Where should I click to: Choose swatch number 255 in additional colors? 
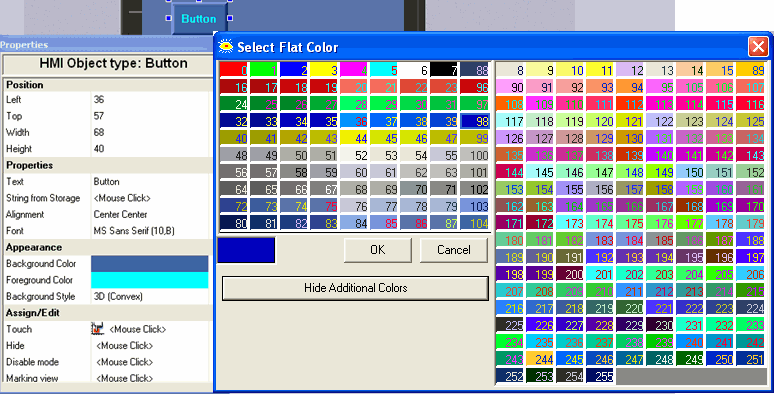tap(600, 376)
